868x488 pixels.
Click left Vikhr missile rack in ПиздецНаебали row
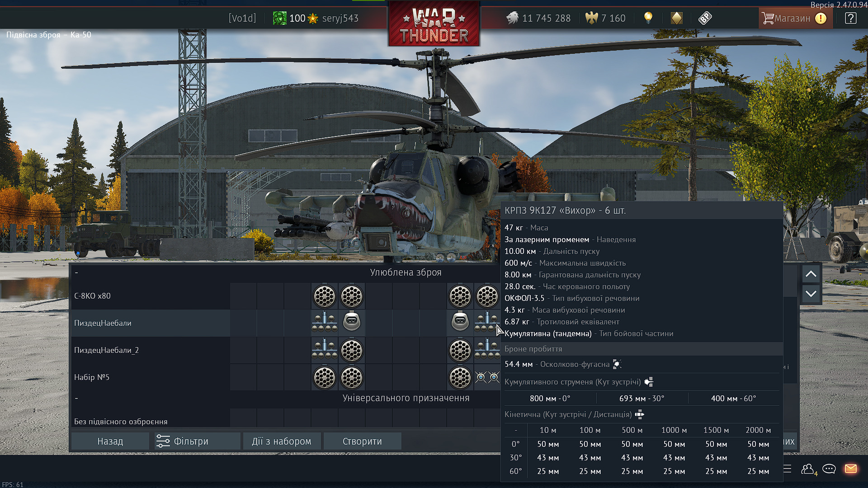pos(325,323)
